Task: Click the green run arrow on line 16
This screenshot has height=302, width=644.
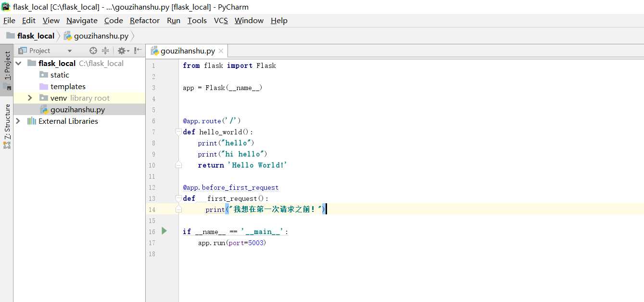Action: (164, 231)
